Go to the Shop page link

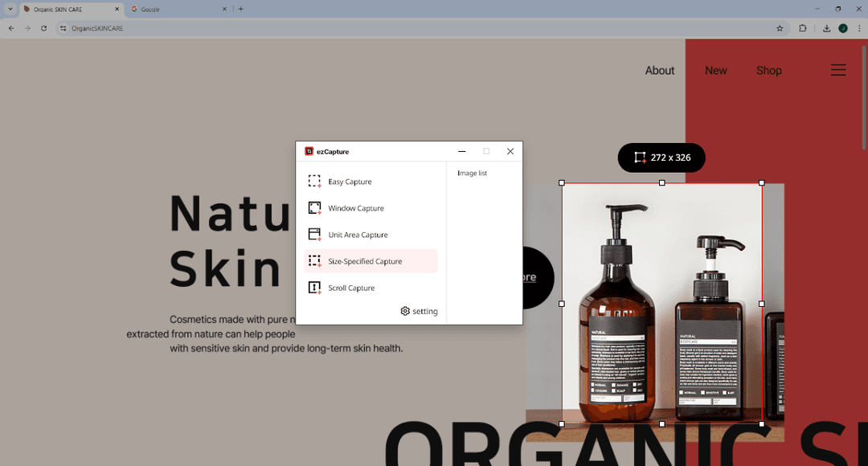[x=768, y=71]
